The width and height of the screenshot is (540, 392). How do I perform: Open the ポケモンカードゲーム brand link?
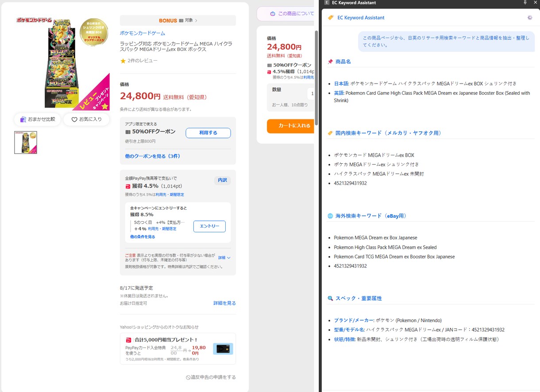coord(143,33)
